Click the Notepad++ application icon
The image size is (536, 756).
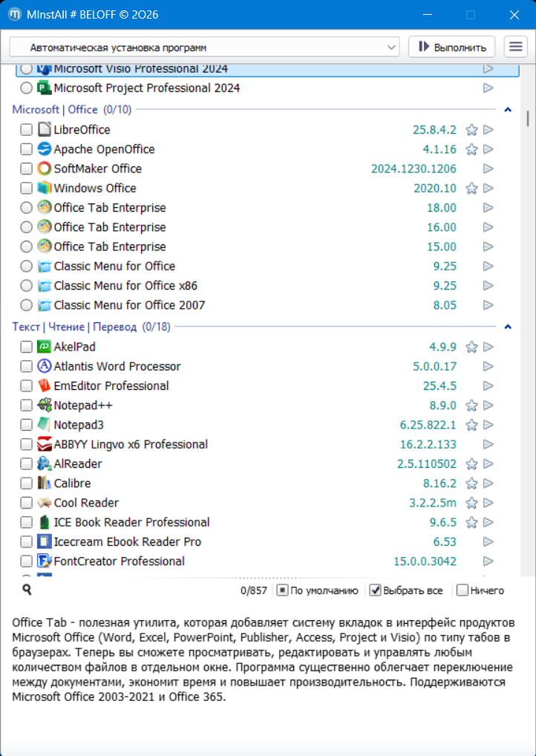[44, 405]
